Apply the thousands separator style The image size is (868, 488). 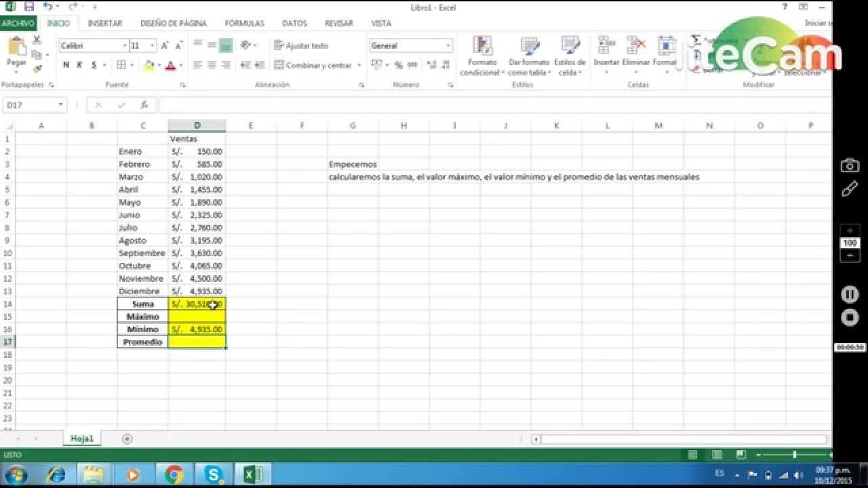(412, 65)
